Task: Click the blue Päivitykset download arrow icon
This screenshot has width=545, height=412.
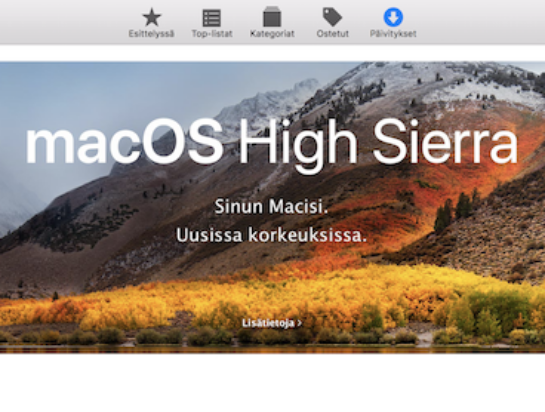Action: pyautogui.click(x=393, y=17)
